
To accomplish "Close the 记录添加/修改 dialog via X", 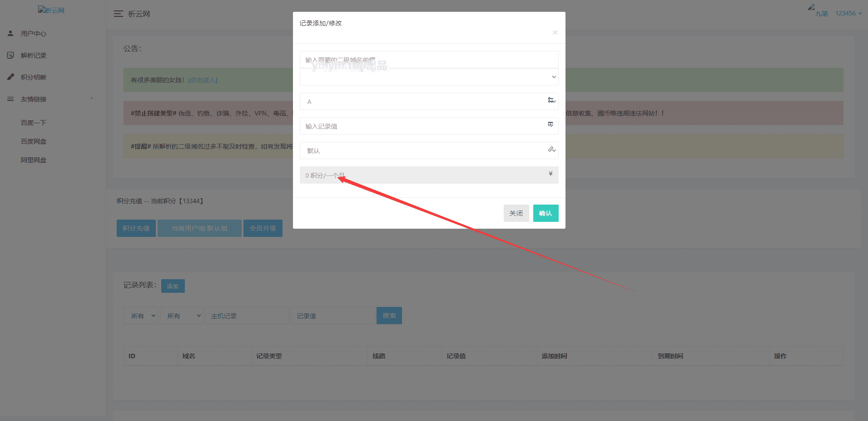I will point(555,32).
